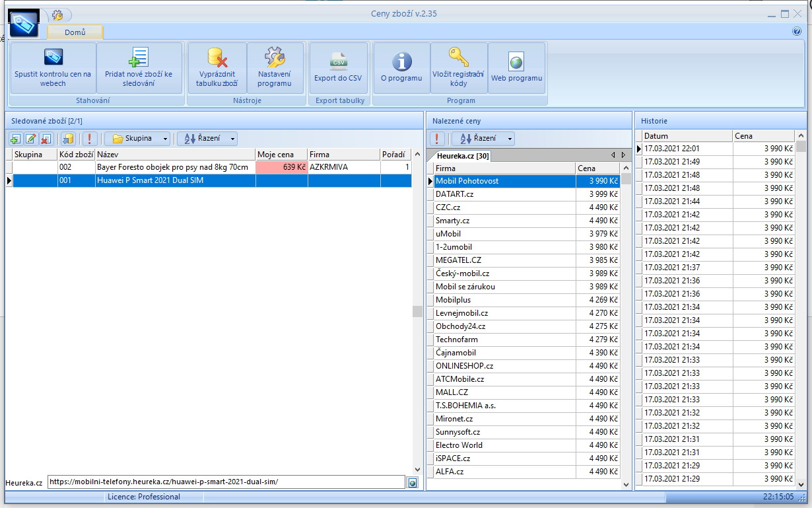Viewport: 812px width, 508px height.
Task: Select the Heureka.cz [30] tab
Action: point(461,155)
